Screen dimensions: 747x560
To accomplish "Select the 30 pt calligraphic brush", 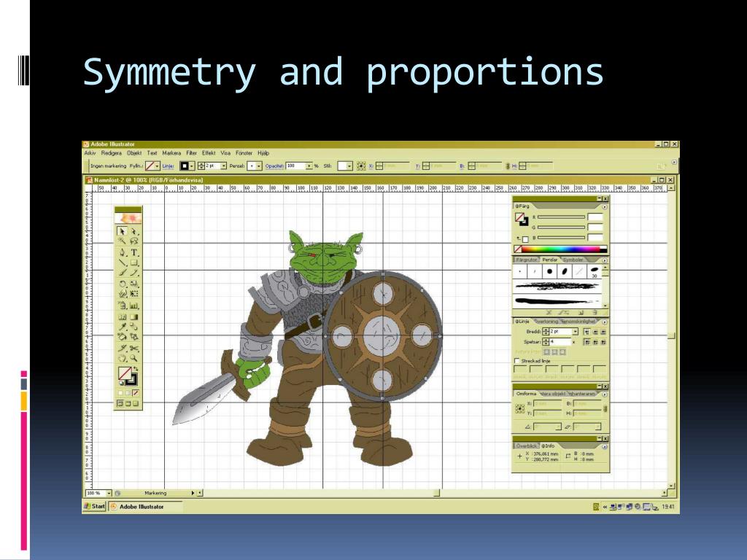I will click(x=594, y=272).
